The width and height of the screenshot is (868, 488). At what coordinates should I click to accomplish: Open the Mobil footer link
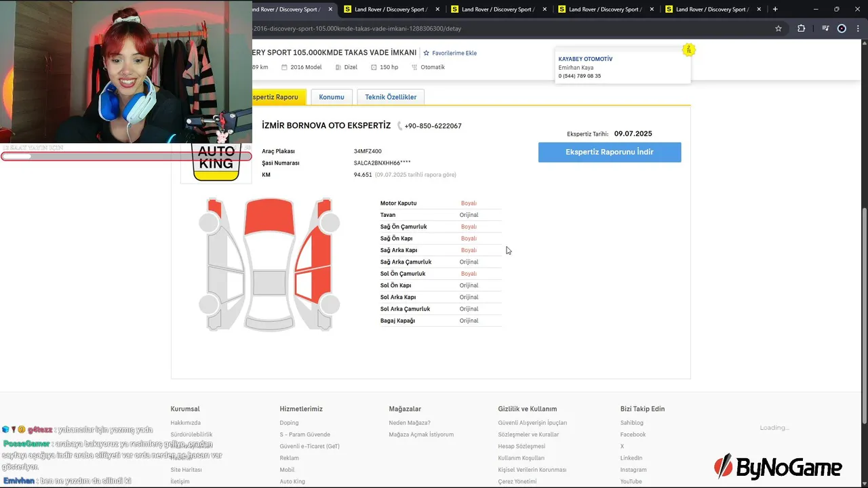287,470
